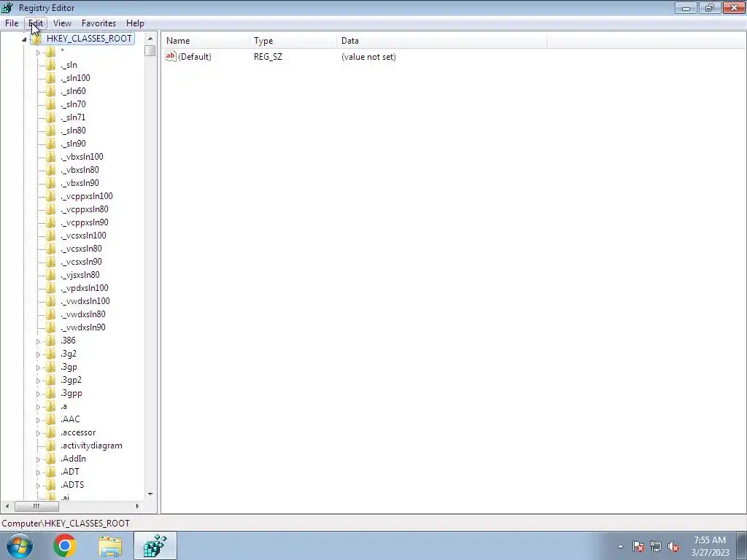Show hidden tray icons arrow

[620, 546]
